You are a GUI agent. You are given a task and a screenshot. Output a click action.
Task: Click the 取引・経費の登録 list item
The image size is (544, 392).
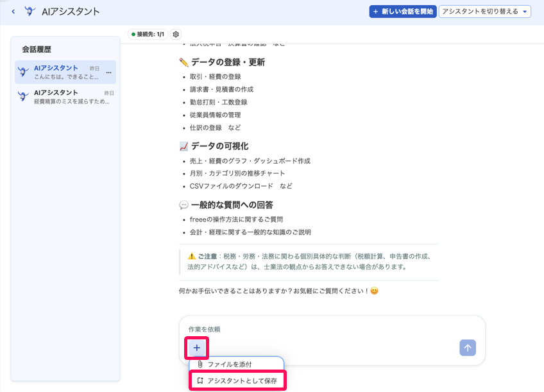215,76
